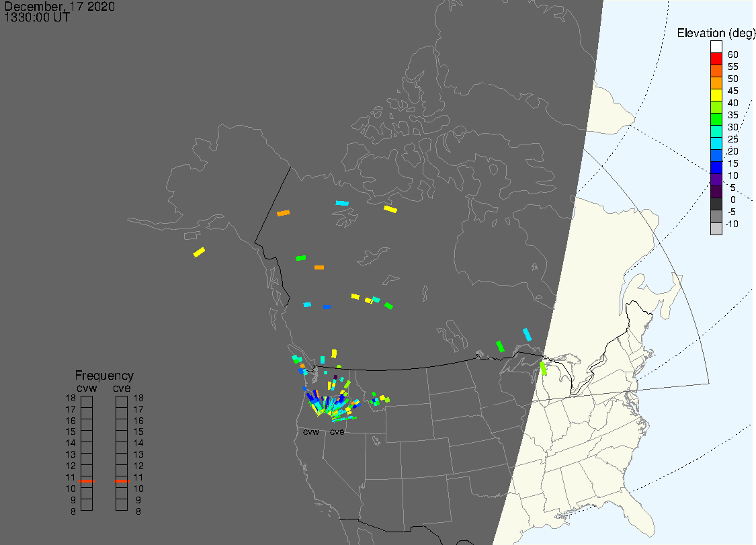Pick the purple swatch between 10 and 5
Image resolution: width=756 pixels, height=545 pixels.
click(716, 180)
